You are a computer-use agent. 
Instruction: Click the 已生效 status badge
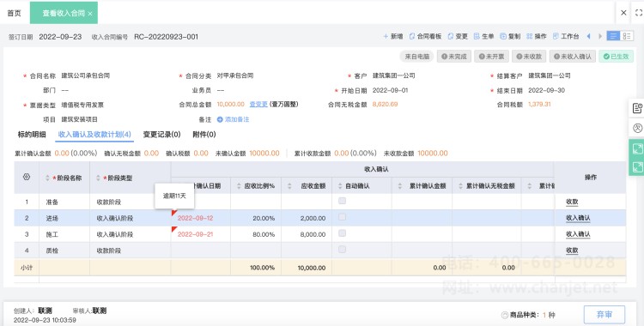(x=616, y=57)
